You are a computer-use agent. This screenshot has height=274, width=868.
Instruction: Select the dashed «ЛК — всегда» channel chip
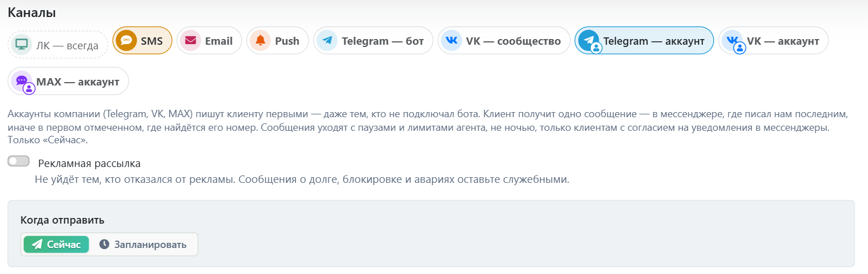pos(58,45)
